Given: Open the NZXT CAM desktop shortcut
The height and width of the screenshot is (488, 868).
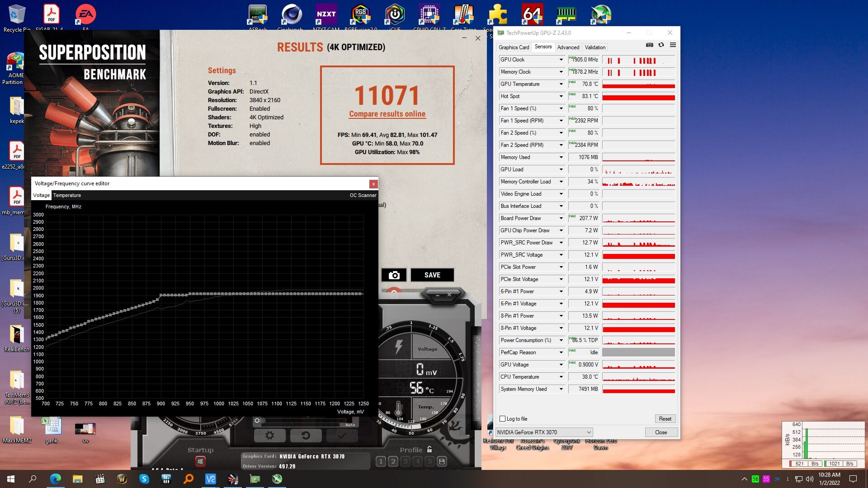Looking at the screenshot, I should (x=326, y=17).
